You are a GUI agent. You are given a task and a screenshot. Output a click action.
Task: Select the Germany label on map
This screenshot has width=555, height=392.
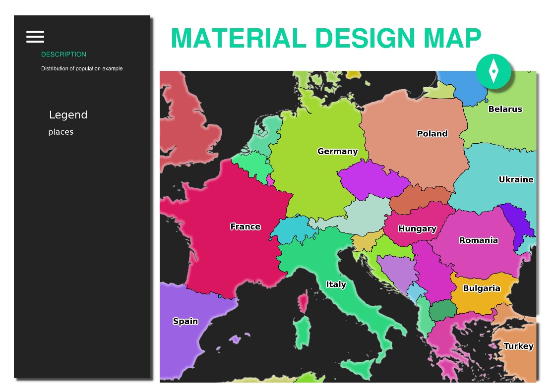(x=337, y=152)
